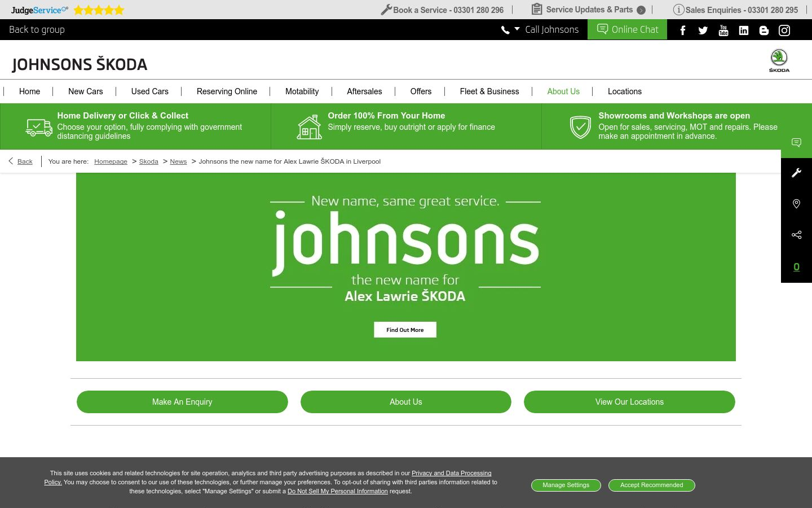The width and height of the screenshot is (812, 508).
Task: Open the Instagram icon in top bar
Action: click(784, 30)
